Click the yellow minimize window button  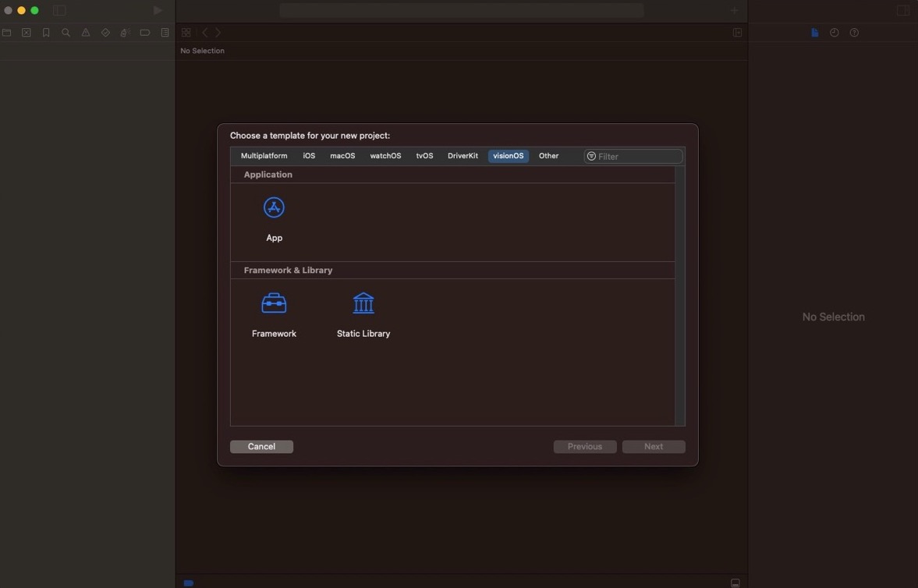pos(21,11)
